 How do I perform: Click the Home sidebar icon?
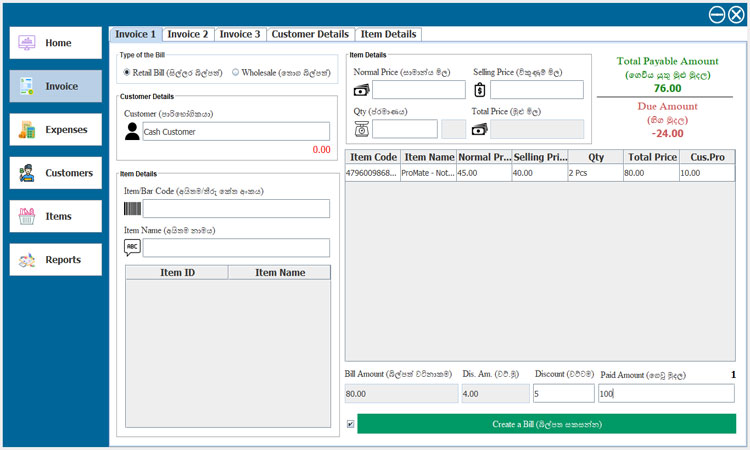(x=27, y=43)
